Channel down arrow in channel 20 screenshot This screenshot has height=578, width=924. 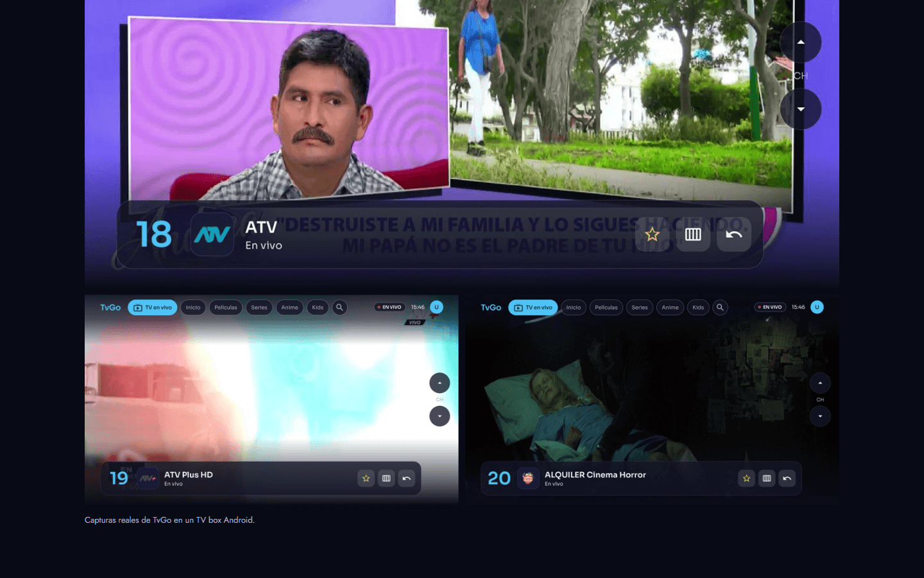[x=820, y=417]
